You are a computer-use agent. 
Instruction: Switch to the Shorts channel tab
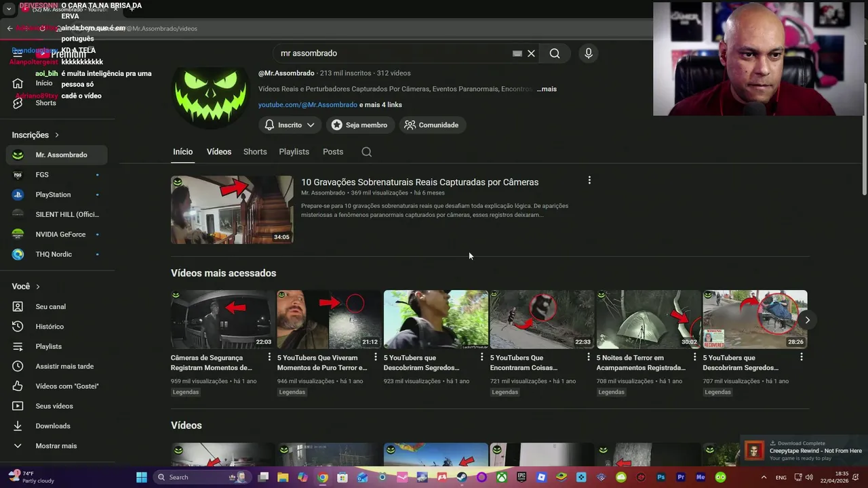[255, 152]
